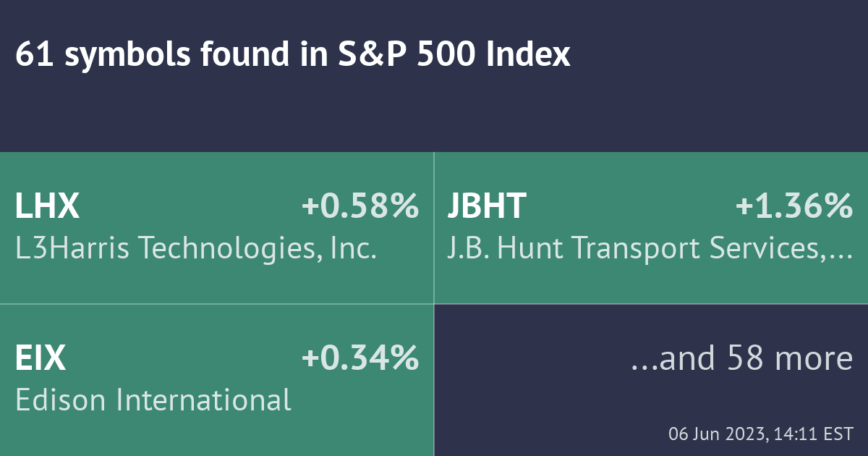
Task: Click the JBHT ticker symbol
Action: pyautogui.click(x=487, y=208)
